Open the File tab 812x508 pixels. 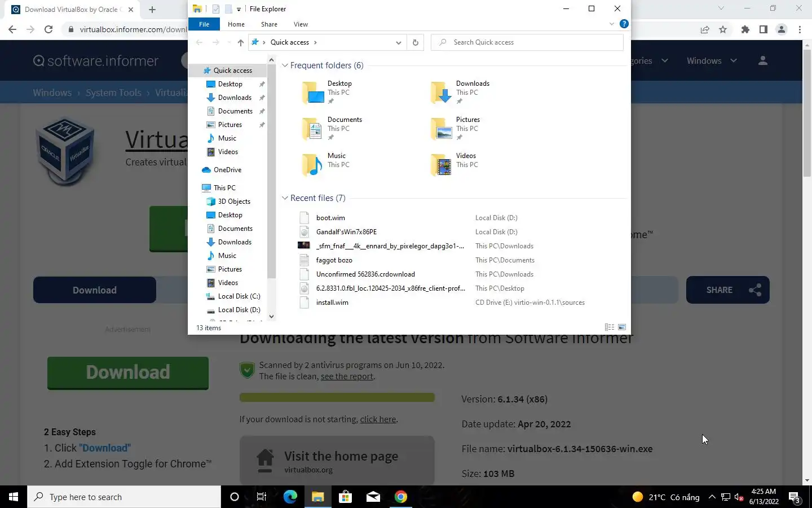pyautogui.click(x=204, y=24)
